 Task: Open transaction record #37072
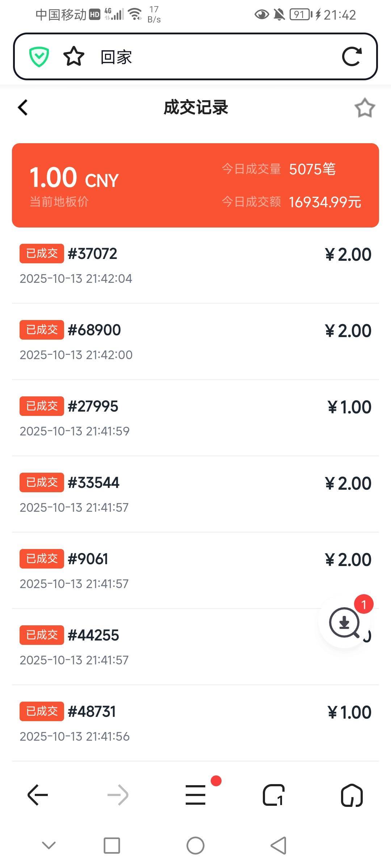(x=195, y=265)
